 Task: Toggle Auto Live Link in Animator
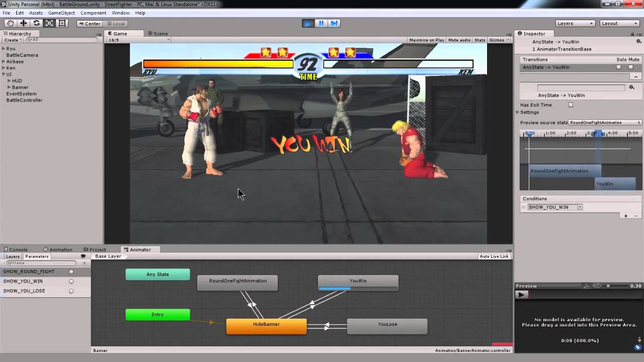coord(495,256)
